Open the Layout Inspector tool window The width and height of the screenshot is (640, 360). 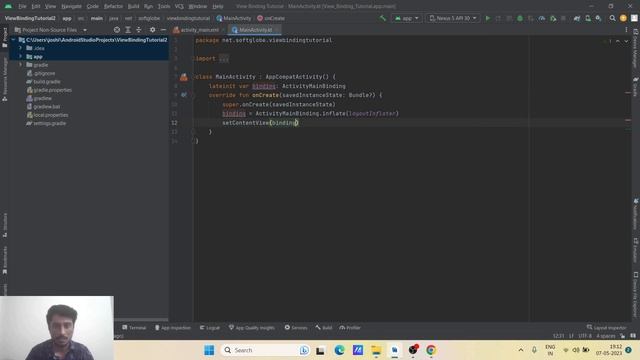(x=607, y=328)
